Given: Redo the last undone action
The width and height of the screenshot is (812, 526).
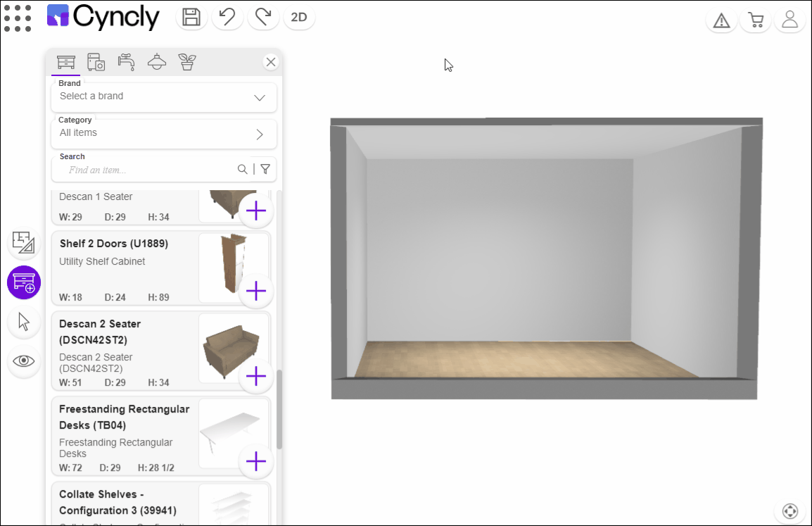Looking at the screenshot, I should [263, 18].
